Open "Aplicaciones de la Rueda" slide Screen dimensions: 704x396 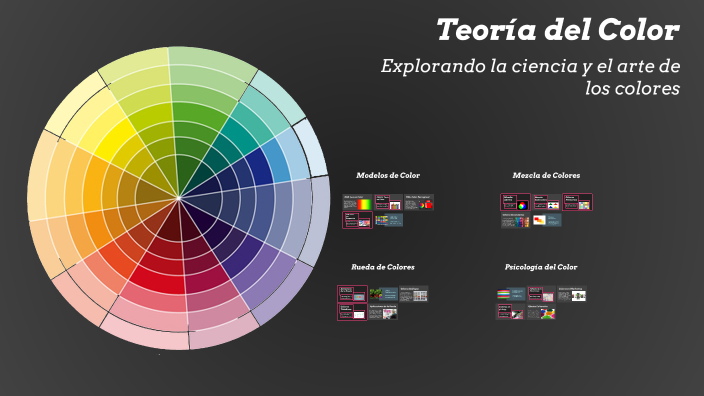click(383, 312)
